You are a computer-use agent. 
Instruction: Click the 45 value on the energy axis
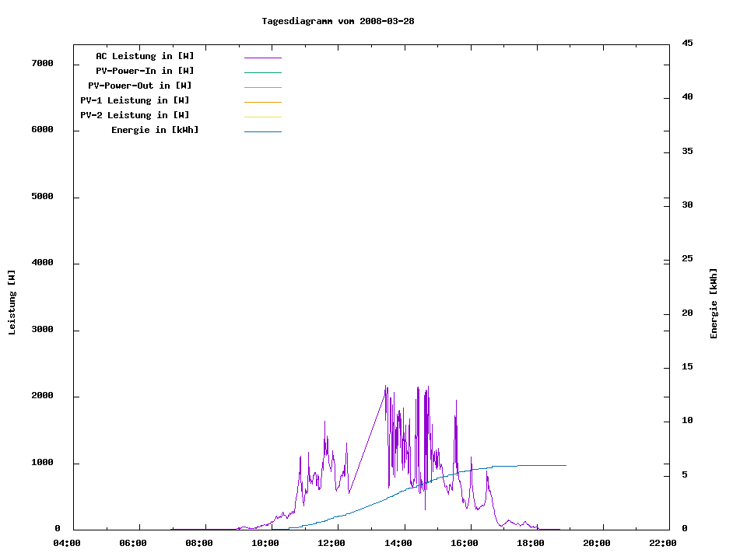coord(687,43)
